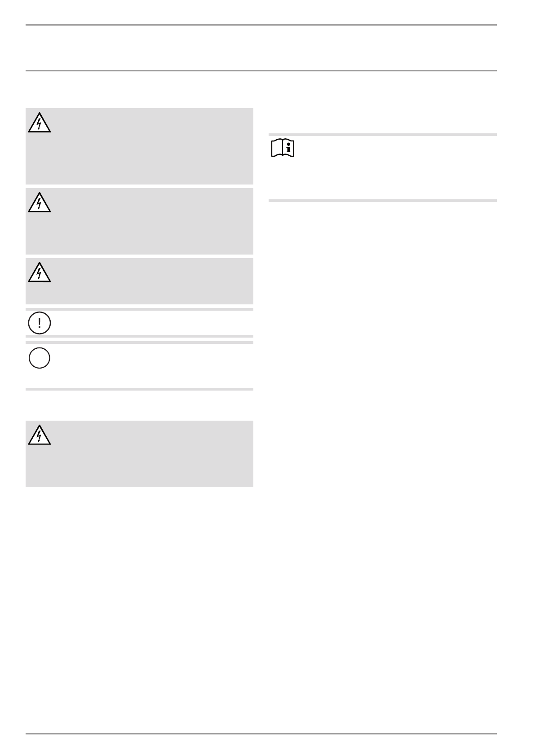The image size is (535, 756).
Task: Click the gray bar above the book icon
Action: [x=382, y=134]
